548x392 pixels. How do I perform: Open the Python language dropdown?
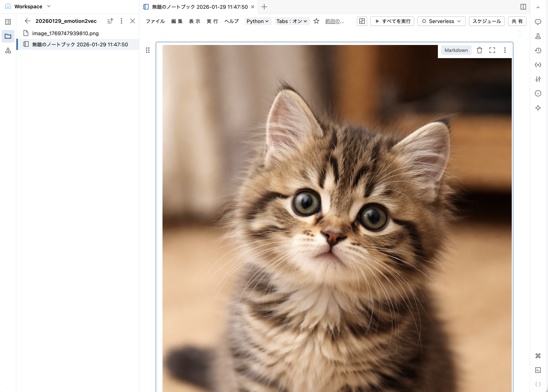point(258,21)
